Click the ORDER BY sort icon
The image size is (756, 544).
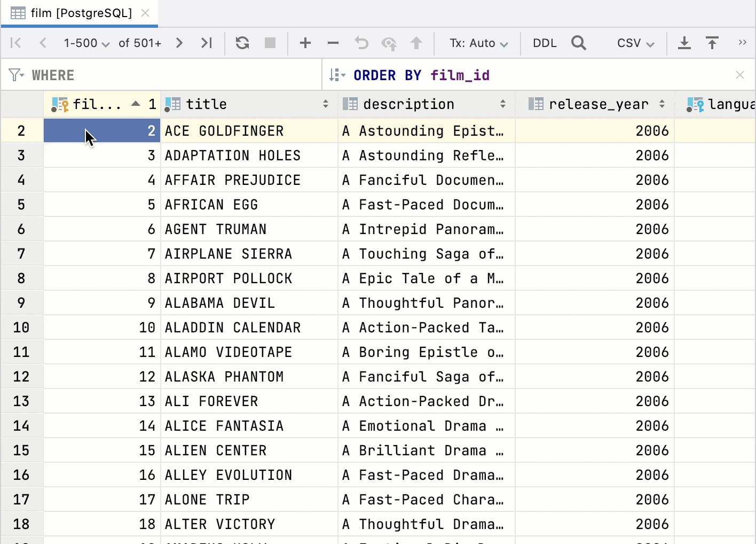[337, 75]
